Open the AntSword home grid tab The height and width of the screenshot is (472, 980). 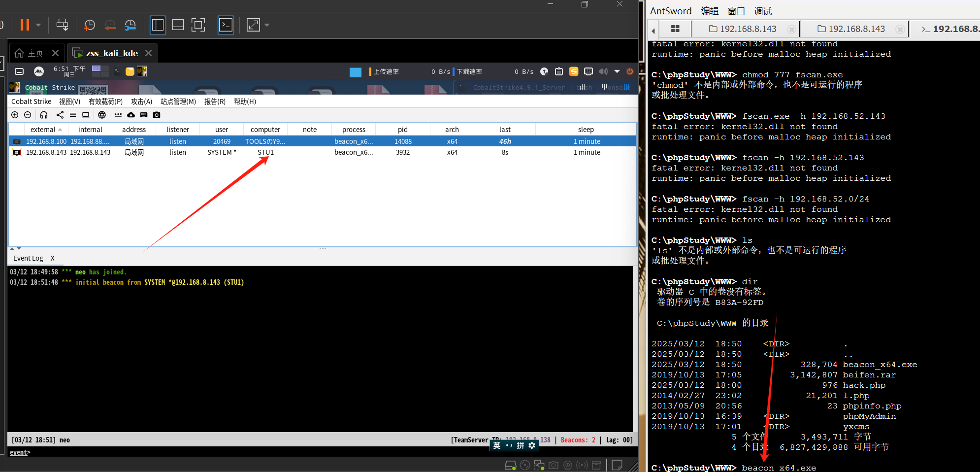(675, 29)
